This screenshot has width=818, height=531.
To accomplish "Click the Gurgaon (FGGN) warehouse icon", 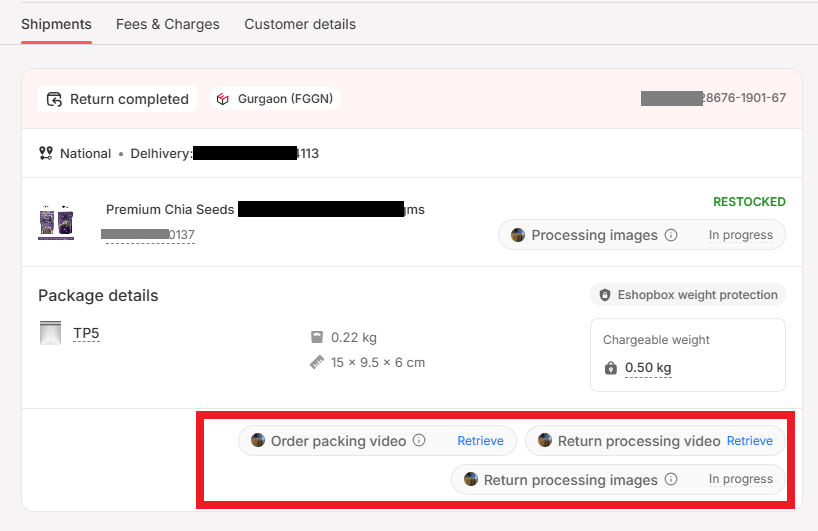I will 223,99.
